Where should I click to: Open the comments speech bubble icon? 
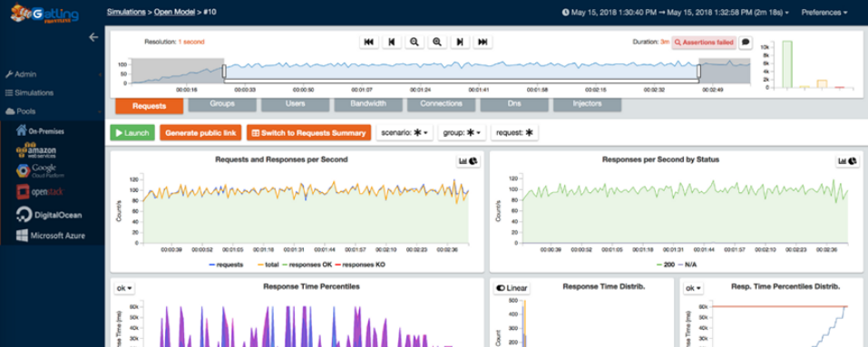746,42
